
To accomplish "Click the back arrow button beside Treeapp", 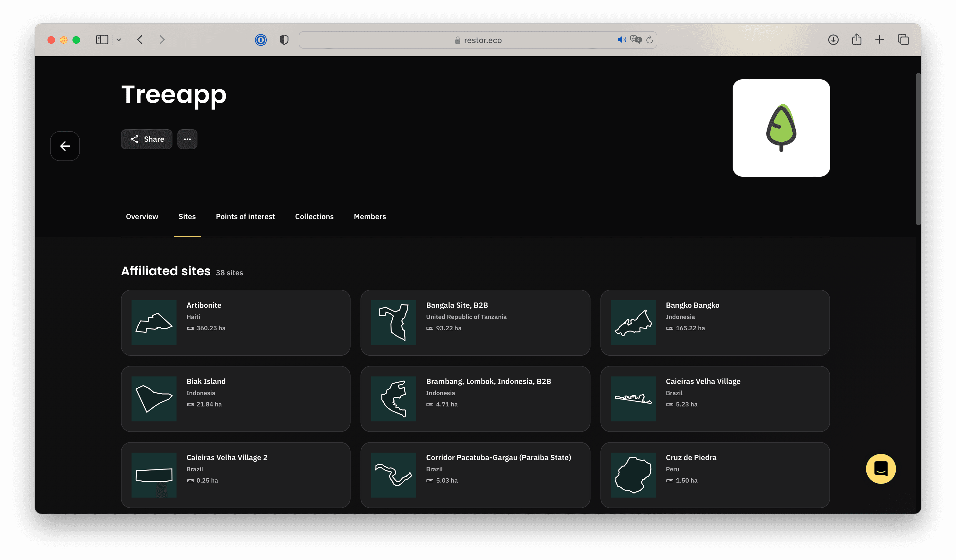I will point(65,146).
